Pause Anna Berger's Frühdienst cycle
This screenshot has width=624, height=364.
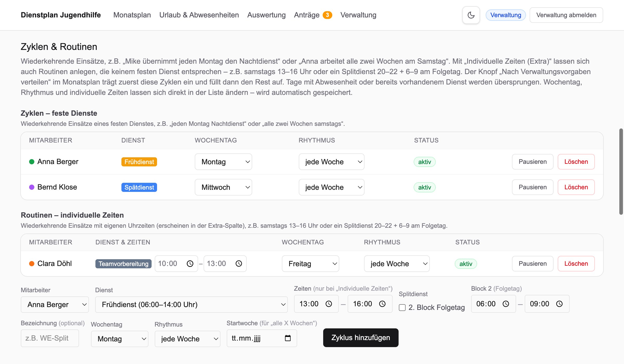point(532,162)
